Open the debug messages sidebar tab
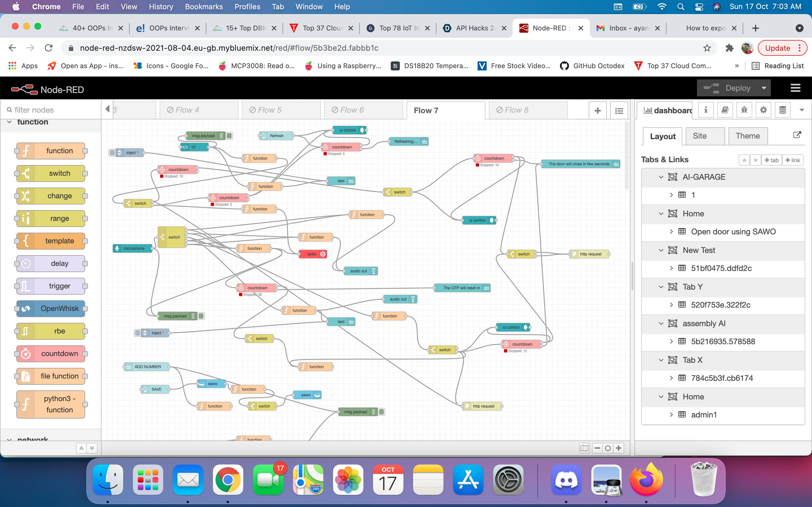This screenshot has height=507, width=812. coord(744,110)
